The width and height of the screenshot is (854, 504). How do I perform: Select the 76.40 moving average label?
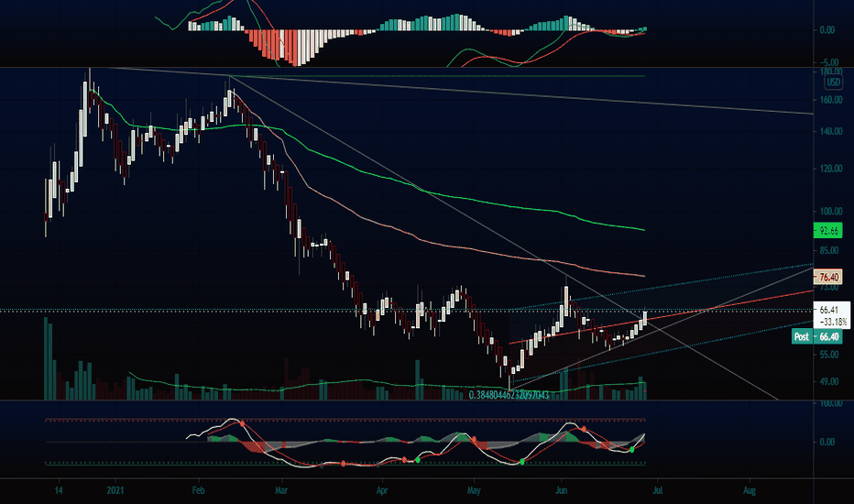point(827,277)
